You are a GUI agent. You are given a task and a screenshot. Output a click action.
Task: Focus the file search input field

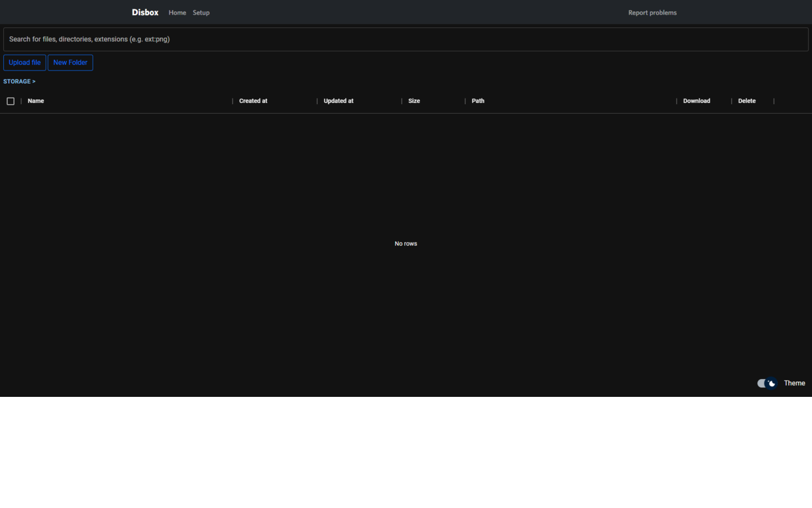pyautogui.click(x=405, y=39)
